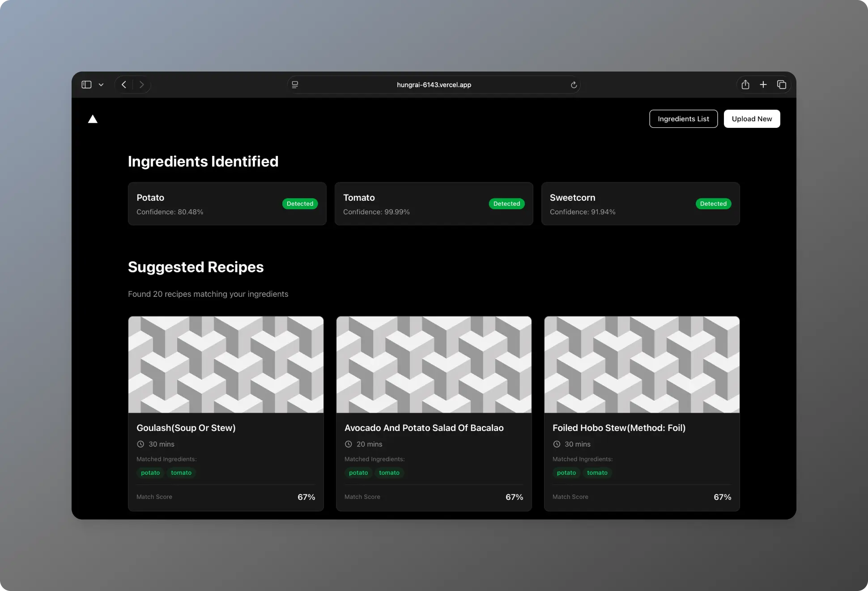Click the address bar showing hungrai-6143.vercel.app

tap(434, 84)
